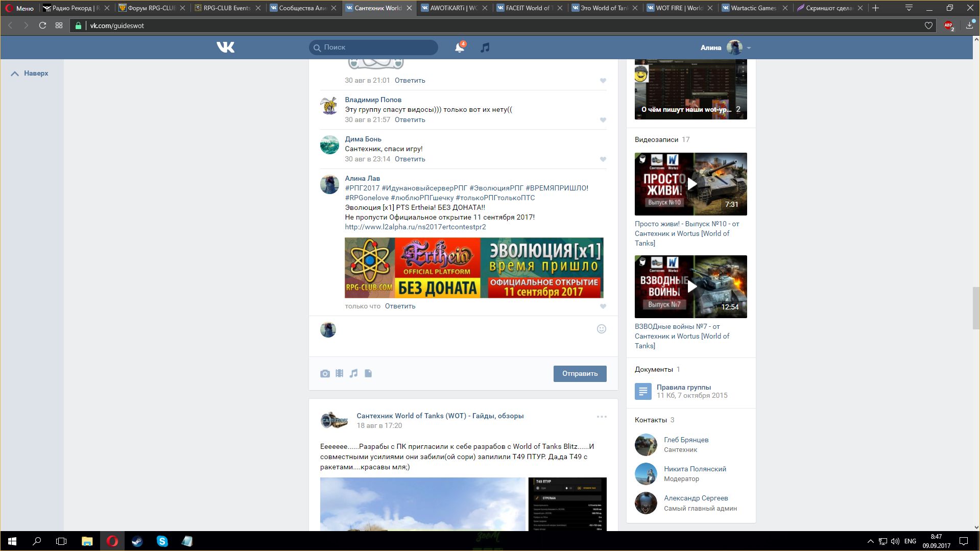Open Windows Start menu
The height and width of the screenshot is (551, 980).
[12, 541]
